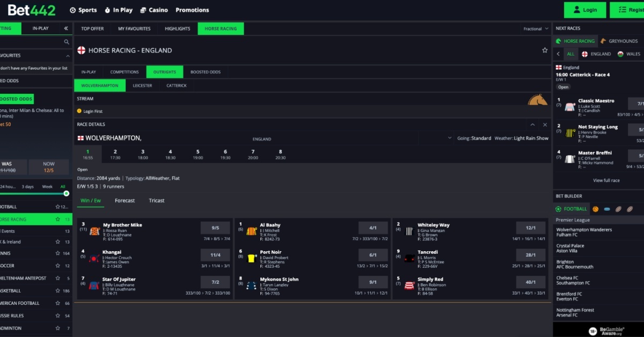Collapse the left sidebar with double chevron
This screenshot has height=337, width=644.
(66, 28)
